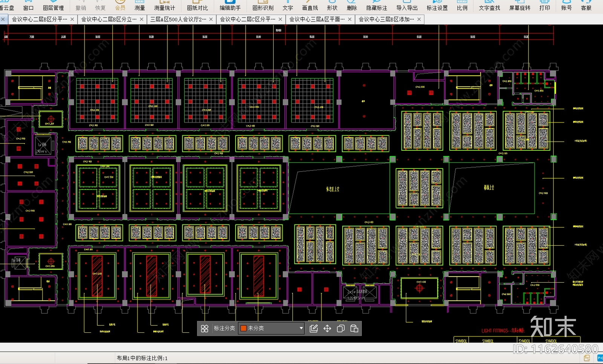Image resolution: width=603 pixels, height=364 pixels.
Task: Open the 会员 membership item
Action: (120, 5)
